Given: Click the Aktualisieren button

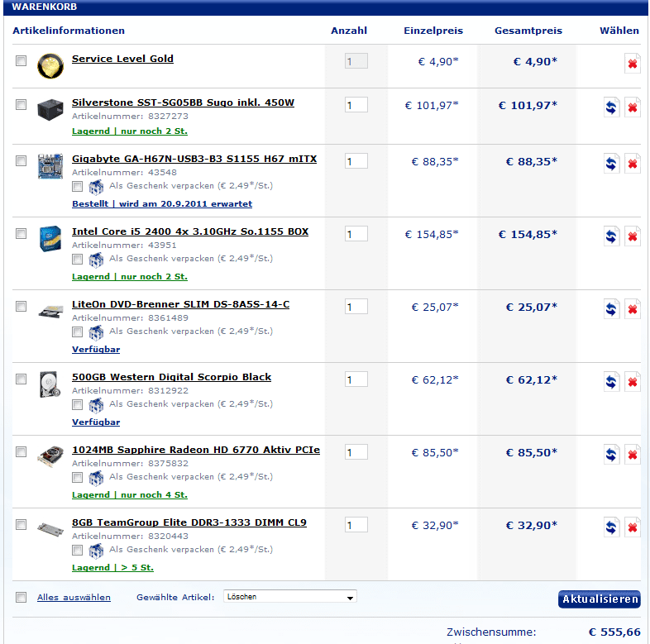Looking at the screenshot, I should 599,599.
